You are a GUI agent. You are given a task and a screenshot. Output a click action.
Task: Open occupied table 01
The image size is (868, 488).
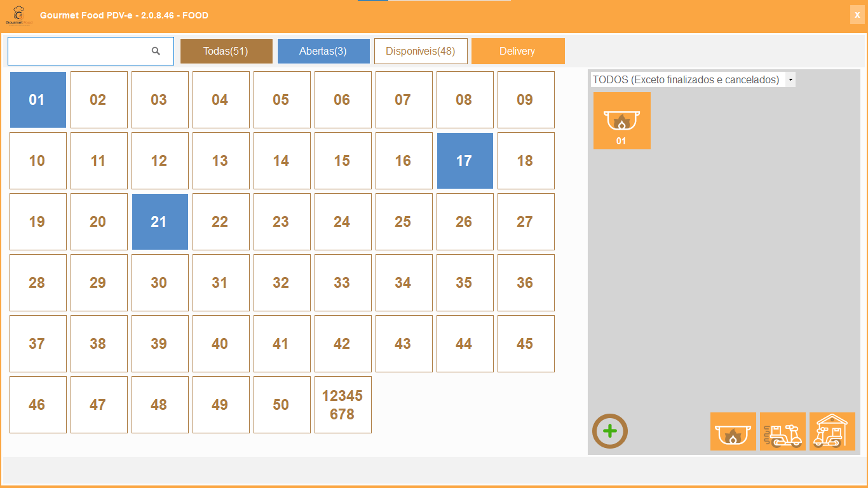(x=38, y=100)
